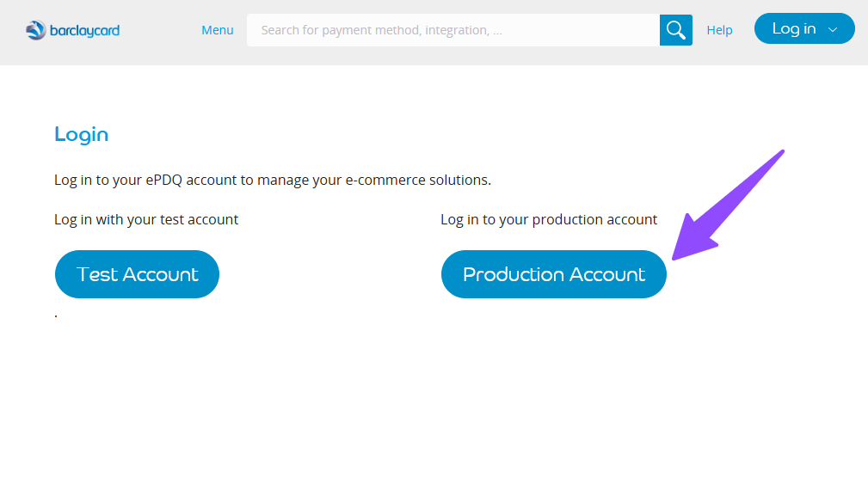868x484 pixels.
Task: Select the Production Account button
Action: coord(553,273)
